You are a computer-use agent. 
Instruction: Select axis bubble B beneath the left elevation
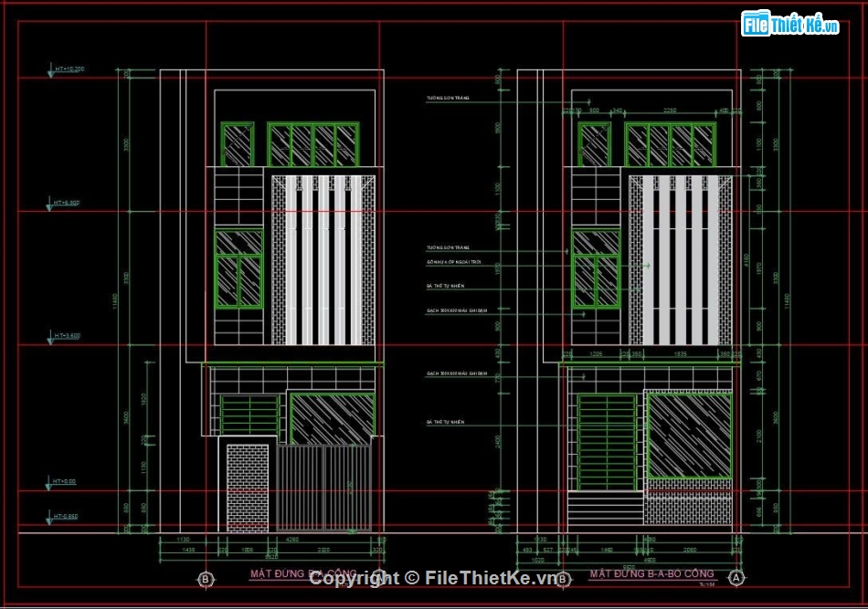[x=206, y=579]
